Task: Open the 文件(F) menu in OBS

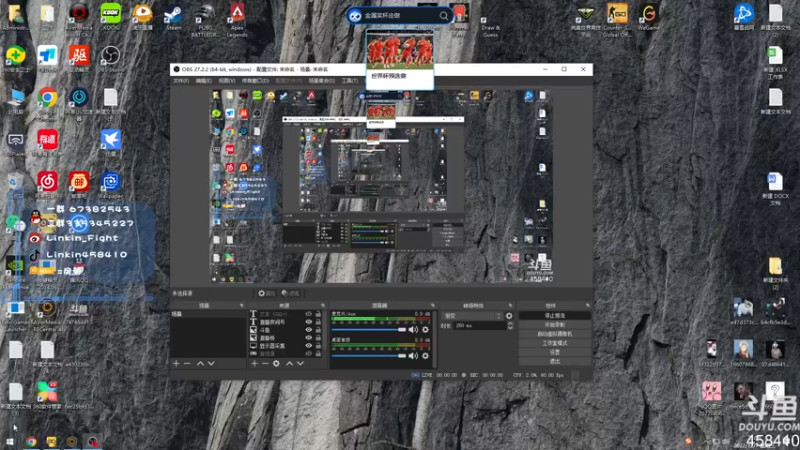Action: tap(181, 81)
